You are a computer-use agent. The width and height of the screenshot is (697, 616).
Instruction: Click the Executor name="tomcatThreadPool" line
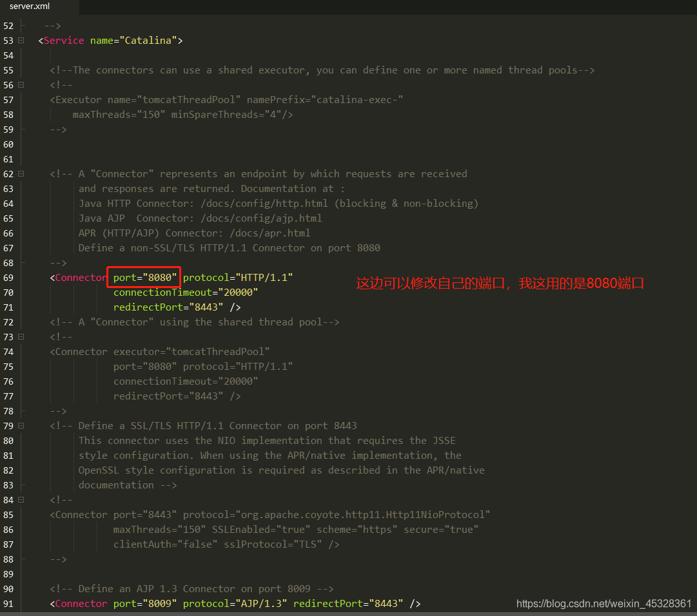point(226,99)
